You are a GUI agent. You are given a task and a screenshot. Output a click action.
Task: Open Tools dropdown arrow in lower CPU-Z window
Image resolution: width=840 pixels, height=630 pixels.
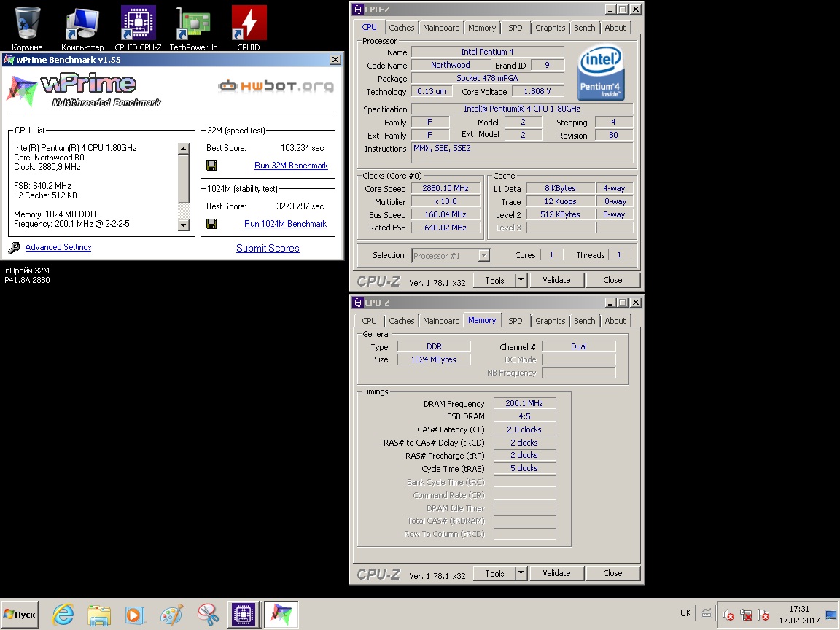(x=521, y=572)
